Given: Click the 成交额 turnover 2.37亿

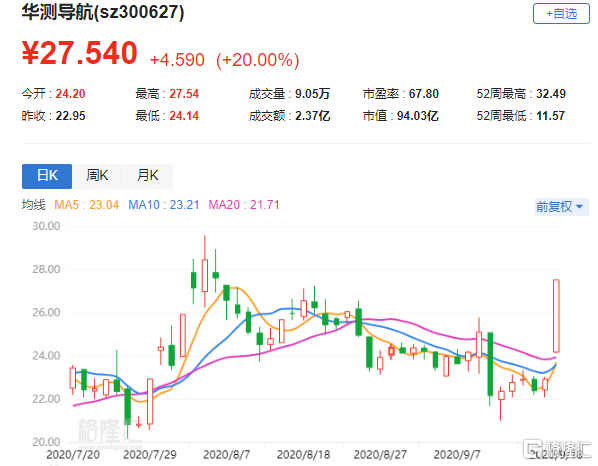Looking at the screenshot, I should point(312,116).
